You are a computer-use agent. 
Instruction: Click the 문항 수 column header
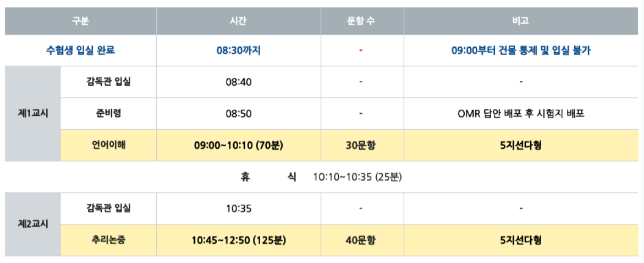pos(362,21)
